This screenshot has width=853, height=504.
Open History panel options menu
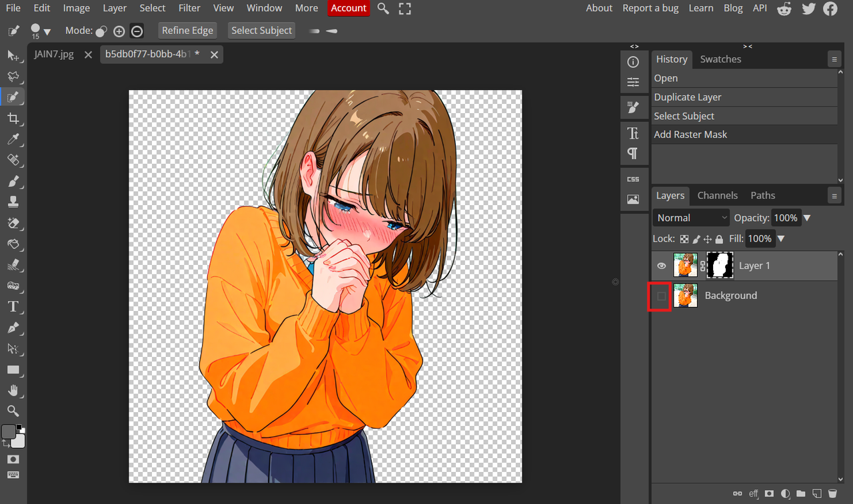834,59
